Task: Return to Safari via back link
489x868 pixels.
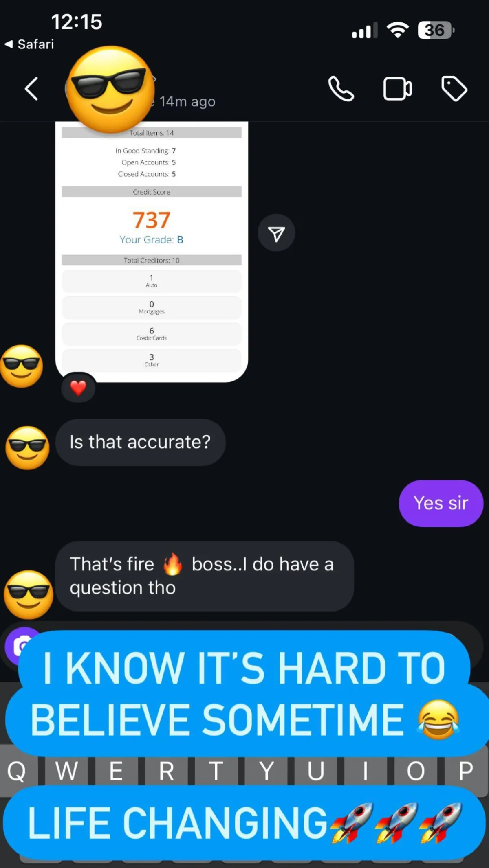Action: (x=29, y=44)
